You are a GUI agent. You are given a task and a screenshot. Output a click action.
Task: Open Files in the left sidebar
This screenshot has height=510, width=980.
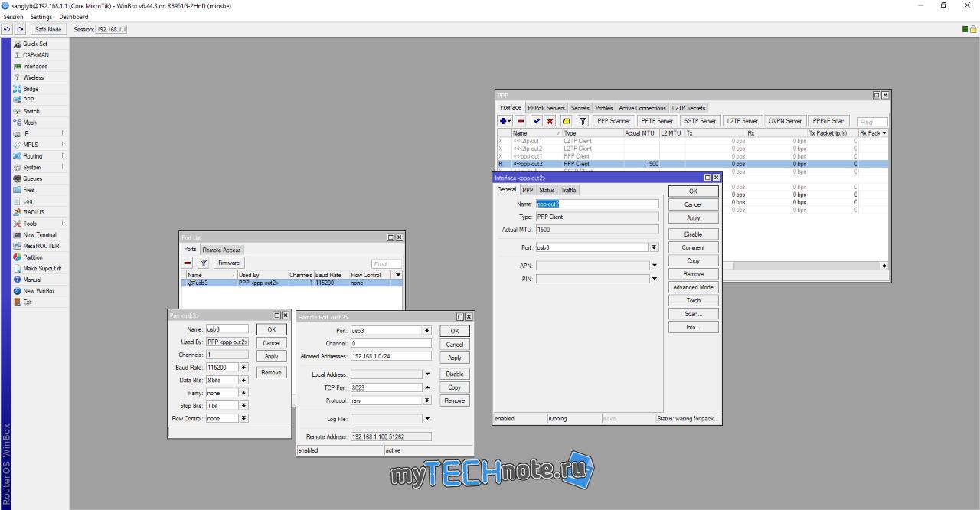point(28,190)
